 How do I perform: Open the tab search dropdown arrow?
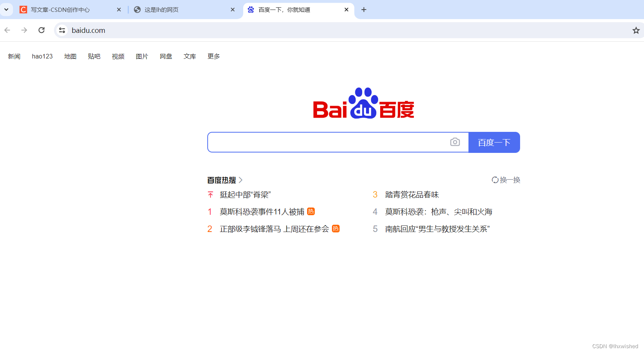pos(7,10)
